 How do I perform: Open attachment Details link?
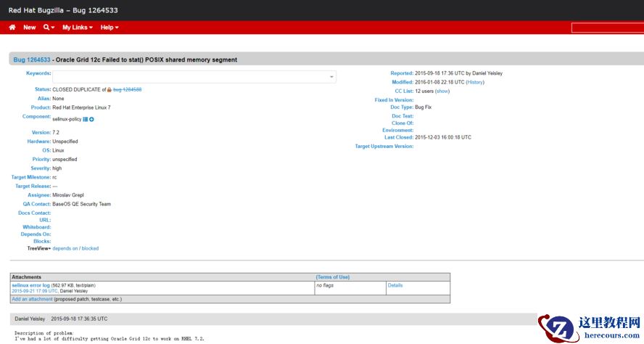tap(395, 285)
